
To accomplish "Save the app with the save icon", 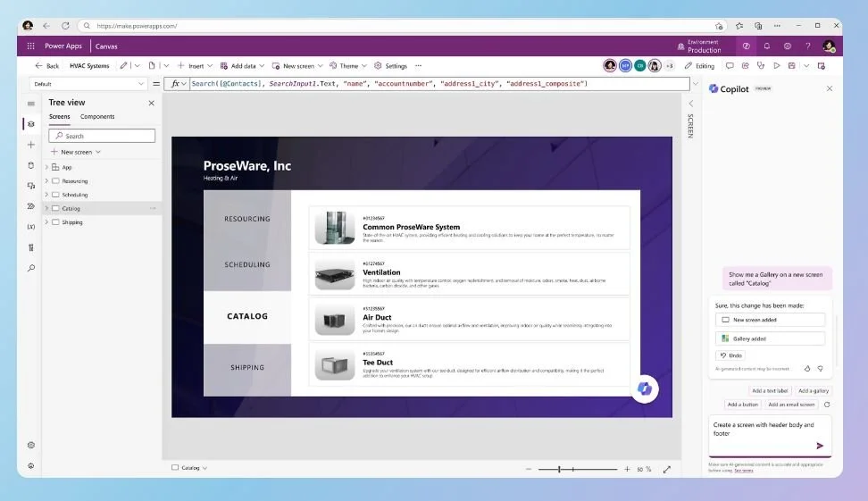I will (791, 65).
